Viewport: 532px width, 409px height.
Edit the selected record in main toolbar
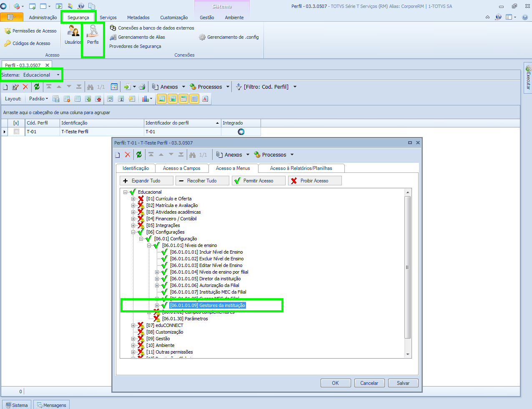(x=15, y=87)
